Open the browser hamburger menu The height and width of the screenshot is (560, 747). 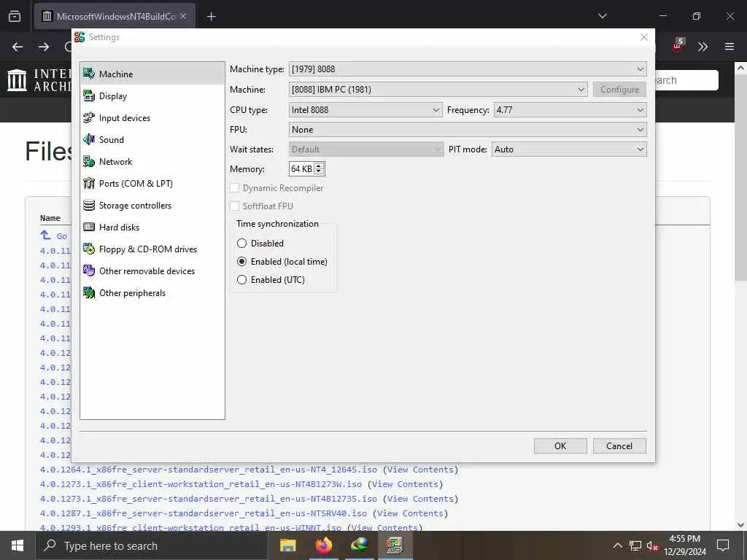pyautogui.click(x=729, y=47)
